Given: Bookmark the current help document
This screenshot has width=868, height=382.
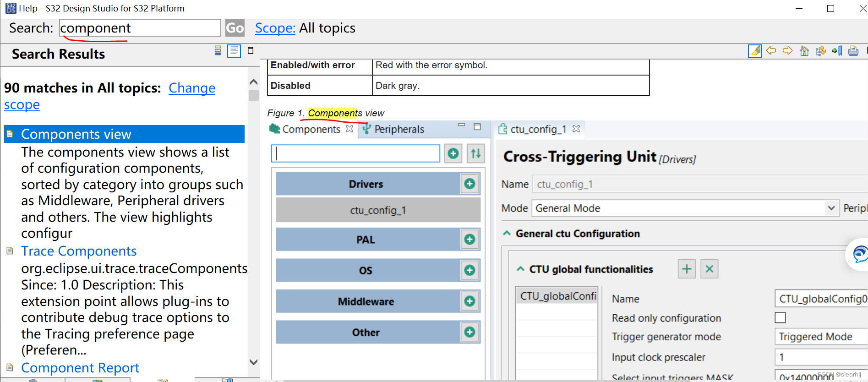Looking at the screenshot, I should click(x=837, y=51).
